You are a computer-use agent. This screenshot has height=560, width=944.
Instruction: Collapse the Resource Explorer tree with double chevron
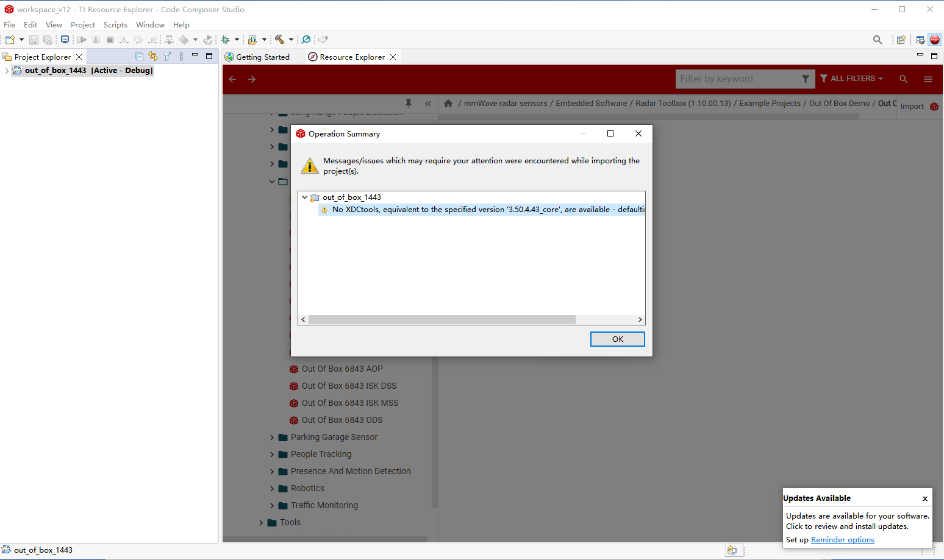tap(428, 104)
